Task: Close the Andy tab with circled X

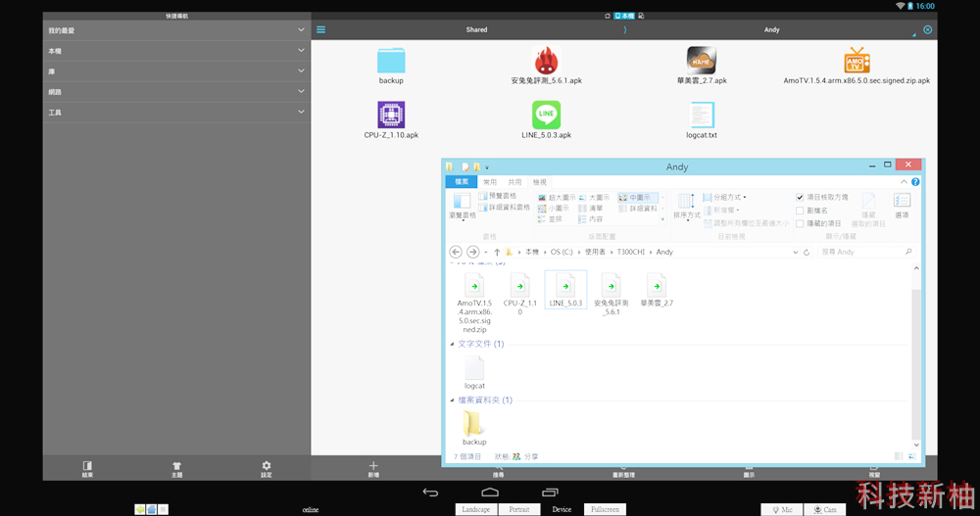Action: [x=927, y=29]
